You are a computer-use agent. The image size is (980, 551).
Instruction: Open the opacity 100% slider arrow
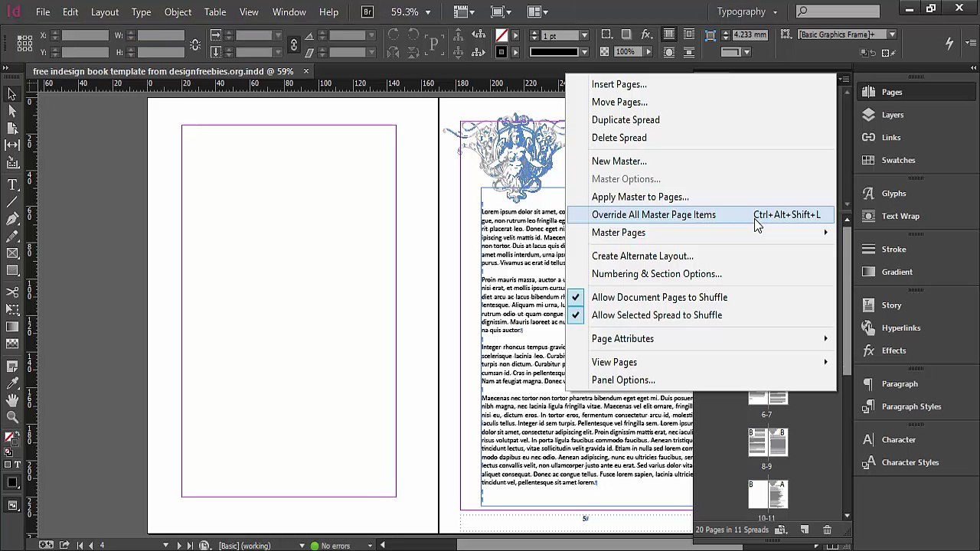pos(648,52)
